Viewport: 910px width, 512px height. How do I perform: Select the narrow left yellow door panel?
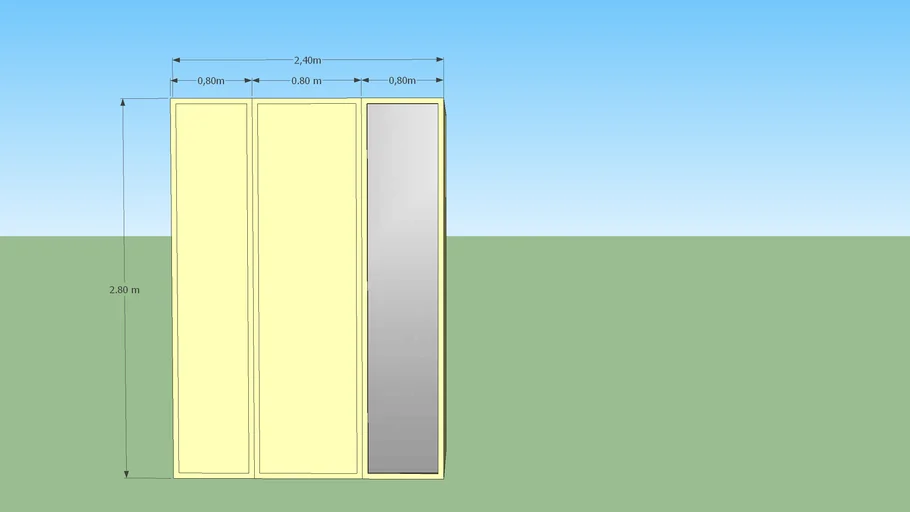(x=212, y=288)
